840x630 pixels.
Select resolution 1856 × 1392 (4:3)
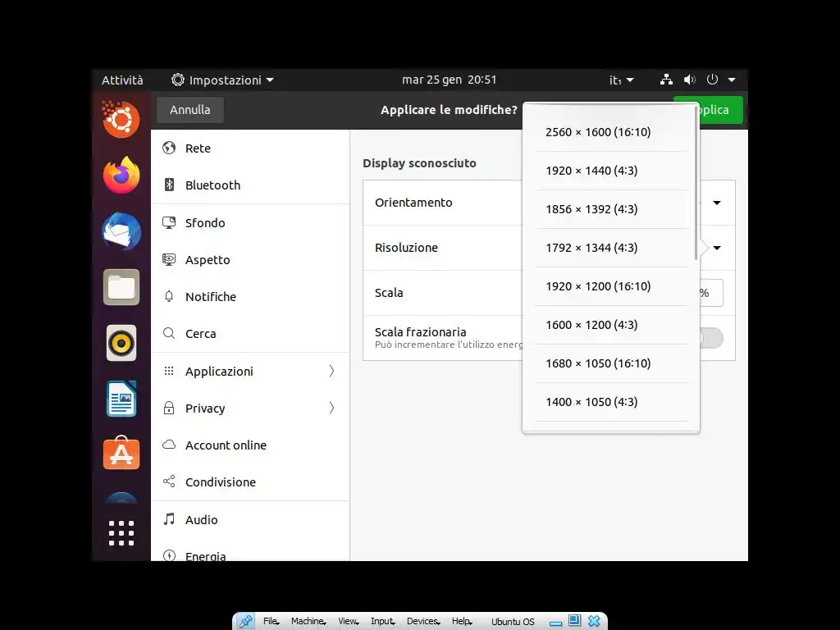611,209
